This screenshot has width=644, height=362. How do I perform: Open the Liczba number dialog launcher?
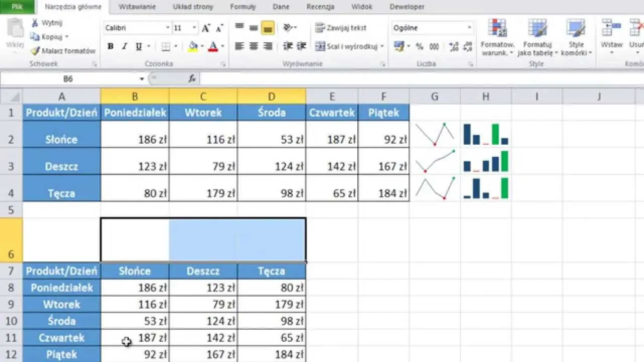tap(471, 64)
